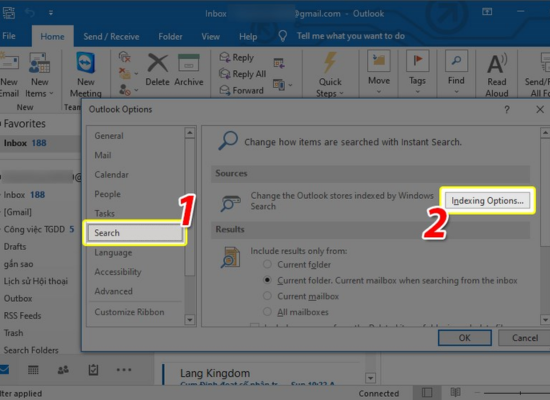This screenshot has width=550, height=400.
Task: Open the RSS Feeds folder
Action: click(22, 315)
